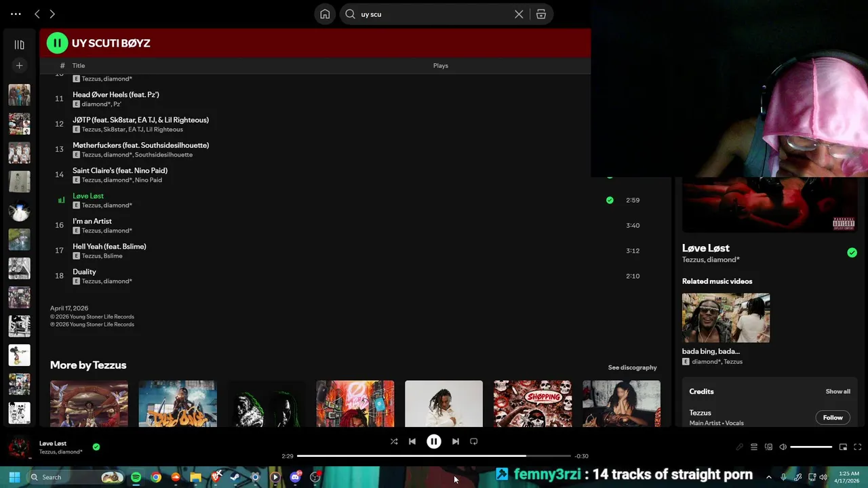The width and height of the screenshot is (868, 488).
Task: Open artist link Nino Paid under Saint Claire's
Action: point(149,180)
